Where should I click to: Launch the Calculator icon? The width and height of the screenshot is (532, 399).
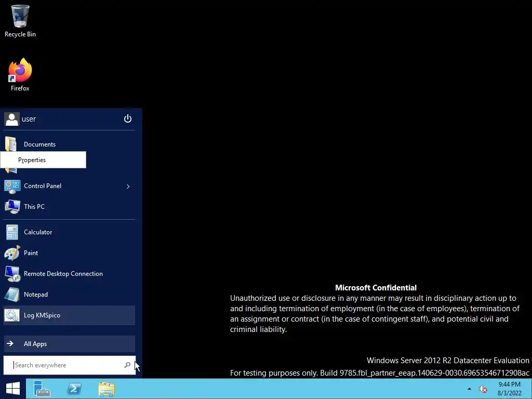[12, 232]
